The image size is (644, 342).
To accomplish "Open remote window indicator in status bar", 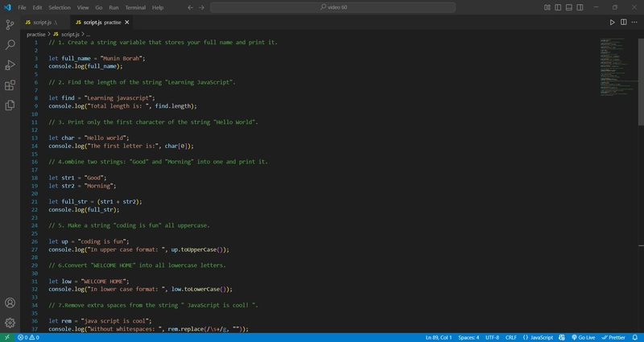I will (x=7, y=337).
